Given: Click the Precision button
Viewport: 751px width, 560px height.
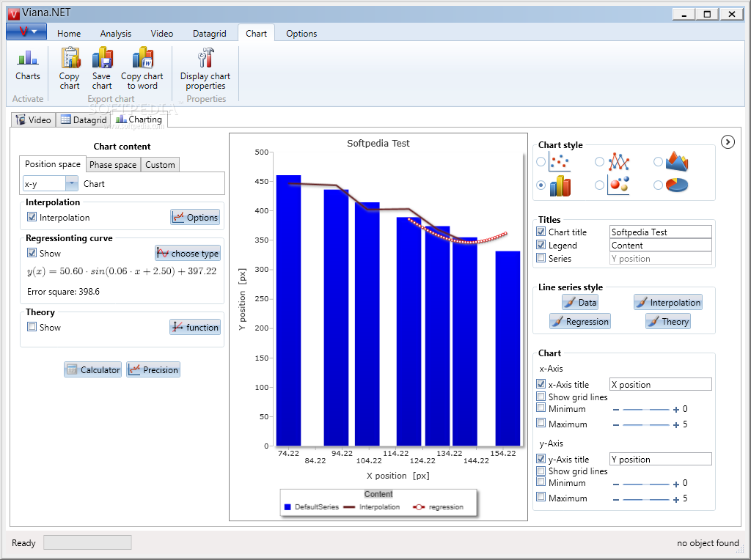Looking at the screenshot, I should pos(153,369).
